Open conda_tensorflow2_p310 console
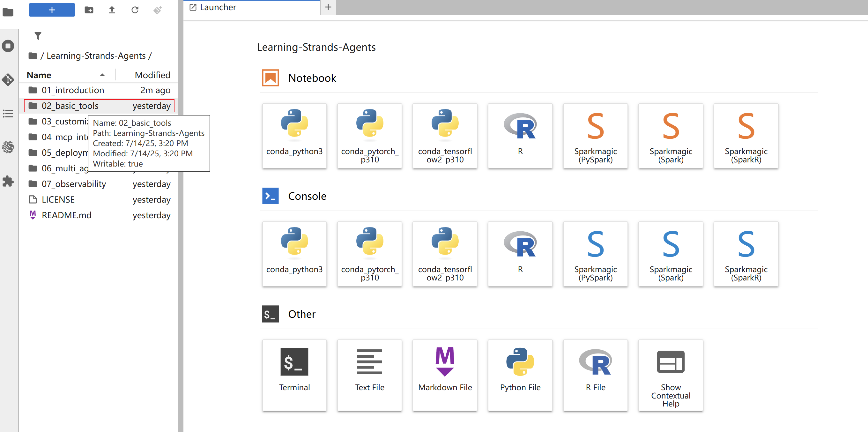 445,254
